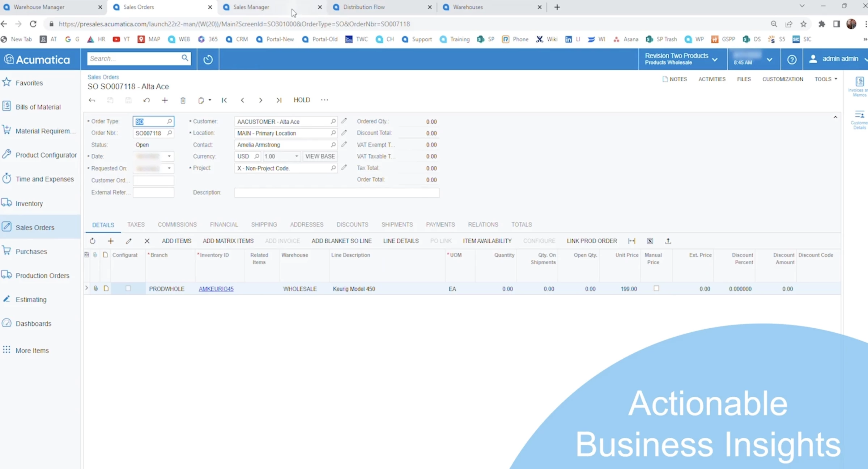Open the Requested On date dropdown
This screenshot has height=469, width=868.
click(169, 168)
